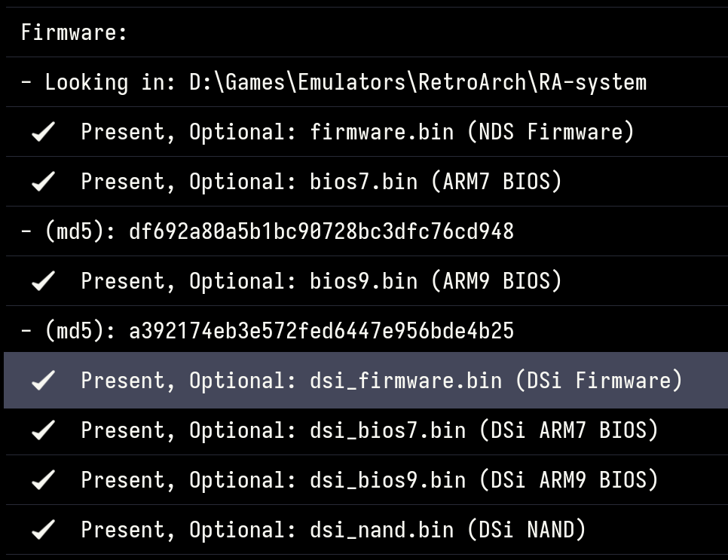Select the firmware.bin (NDS Firmware) entry

[x=367, y=132]
